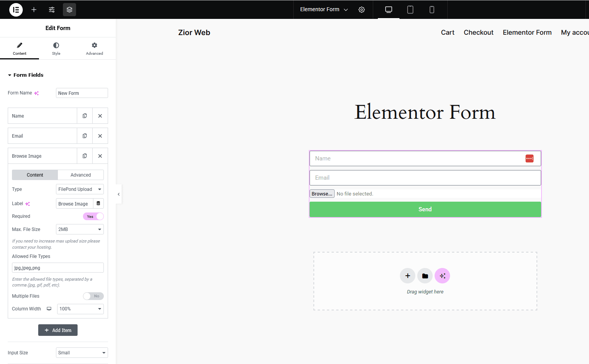The image size is (589, 364).
Task: Toggle the Structure layers icon
Action: point(69,10)
